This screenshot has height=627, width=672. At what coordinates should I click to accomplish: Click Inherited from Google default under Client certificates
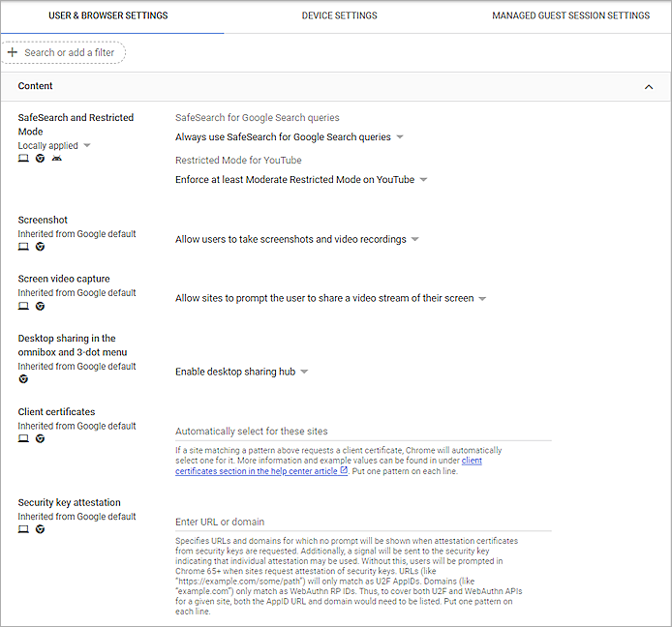tap(76, 426)
